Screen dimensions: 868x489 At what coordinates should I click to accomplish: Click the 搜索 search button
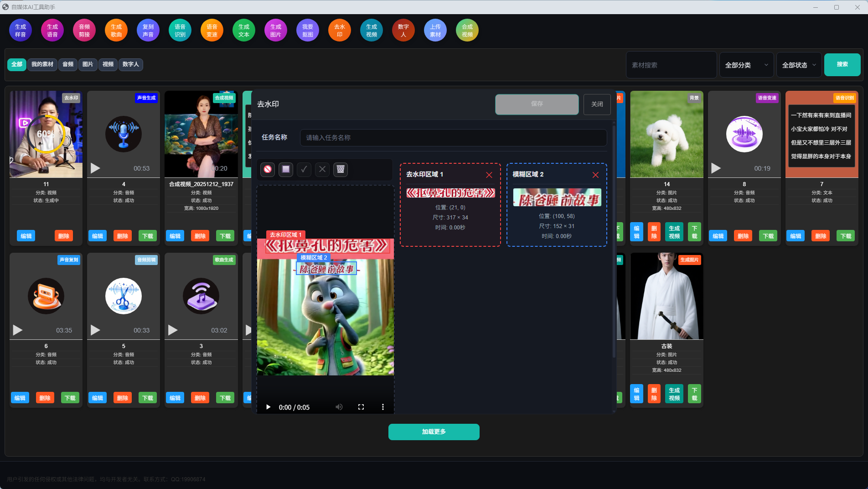842,64
